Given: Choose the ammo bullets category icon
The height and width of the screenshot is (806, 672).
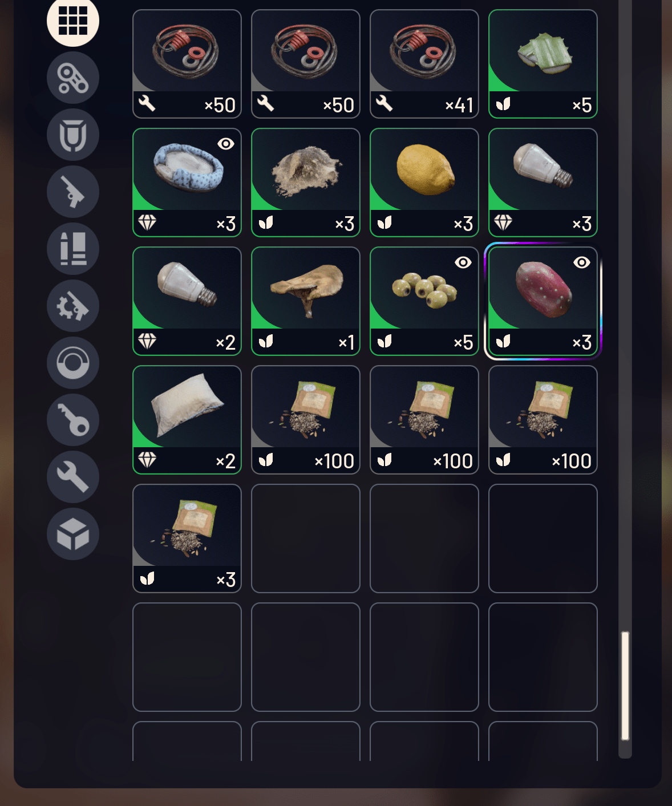Looking at the screenshot, I should point(73,249).
